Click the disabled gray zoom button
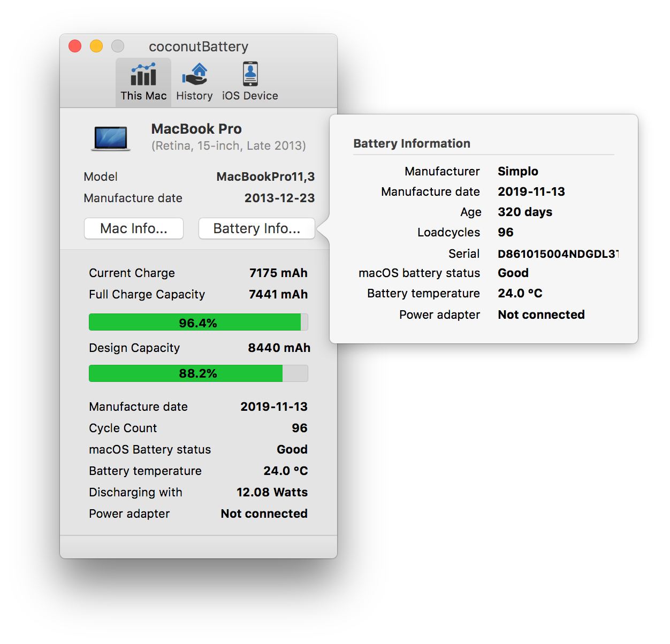Screen dimensions: 670x644 [x=118, y=47]
